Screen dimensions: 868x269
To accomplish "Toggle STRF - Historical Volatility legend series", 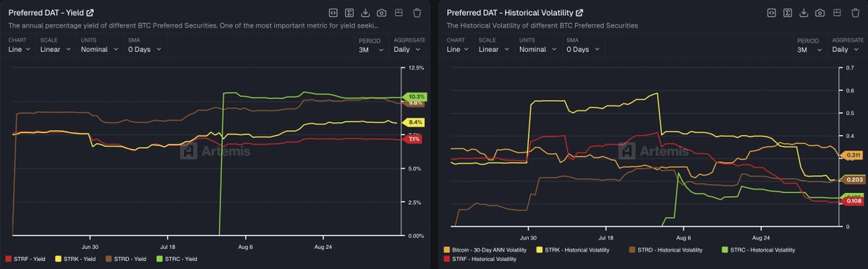I will tap(480, 258).
